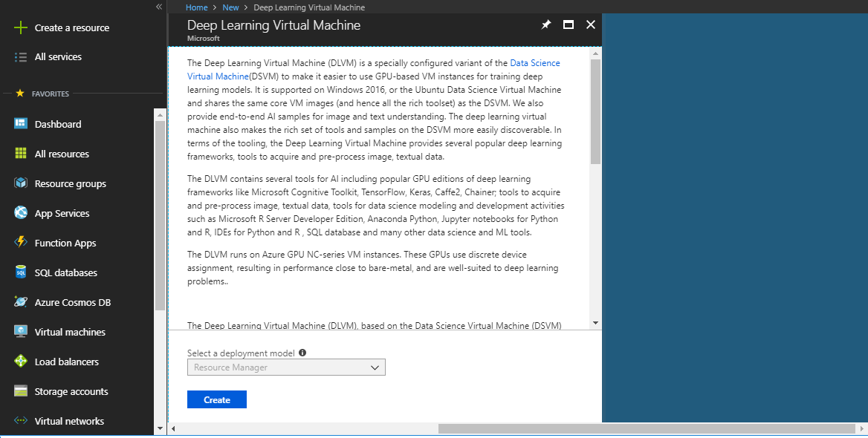The width and height of the screenshot is (868, 438).
Task: Select Function Apps in favorites menu
Action: click(x=65, y=243)
